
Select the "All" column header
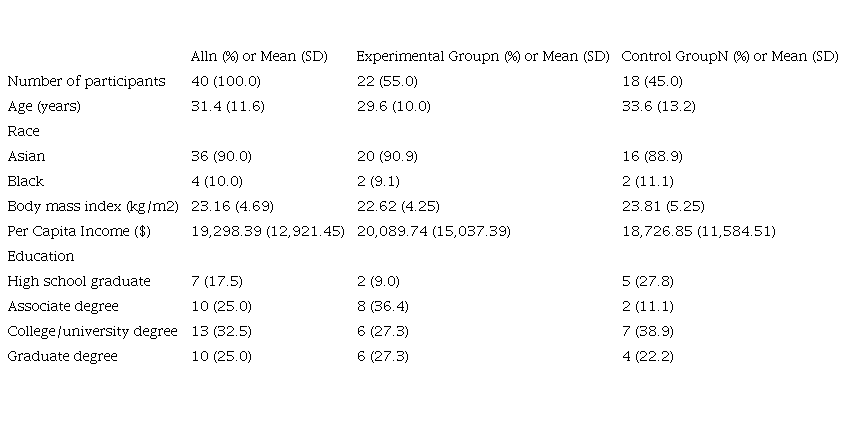(259, 56)
